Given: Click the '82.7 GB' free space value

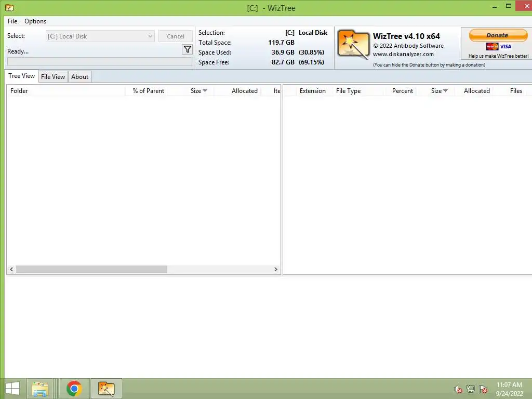Looking at the screenshot, I should (x=283, y=62).
